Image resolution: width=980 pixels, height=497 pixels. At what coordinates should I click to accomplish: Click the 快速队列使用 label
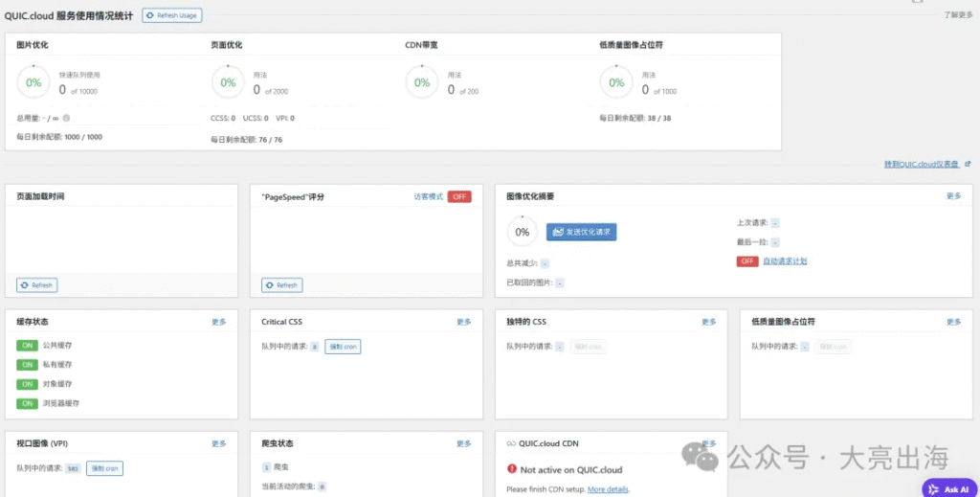click(79, 75)
